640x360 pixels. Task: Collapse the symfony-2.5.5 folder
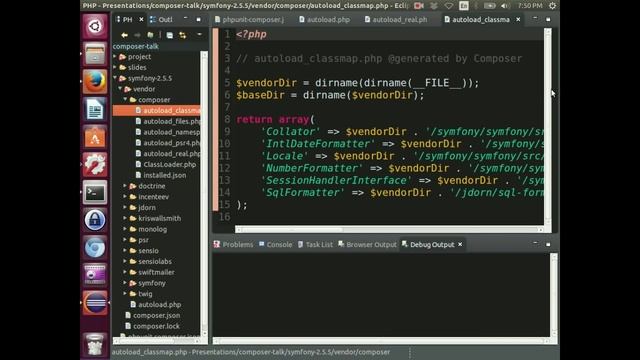coord(115,78)
